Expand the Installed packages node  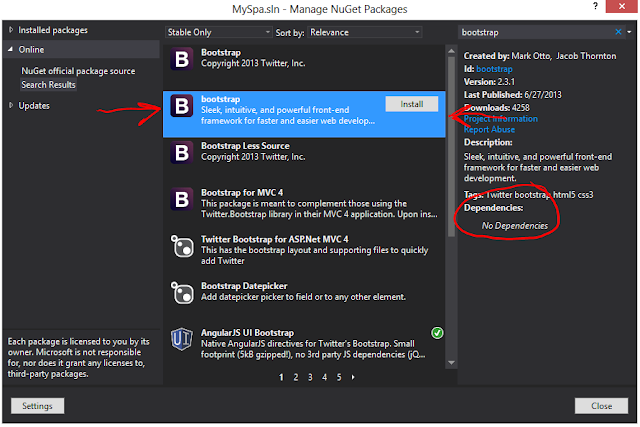coord(11,30)
